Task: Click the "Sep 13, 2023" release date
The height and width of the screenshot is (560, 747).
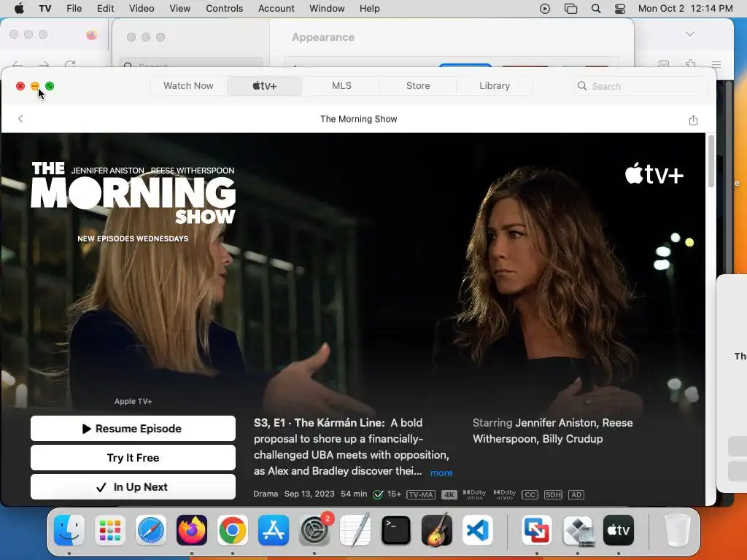Action: tap(309, 494)
